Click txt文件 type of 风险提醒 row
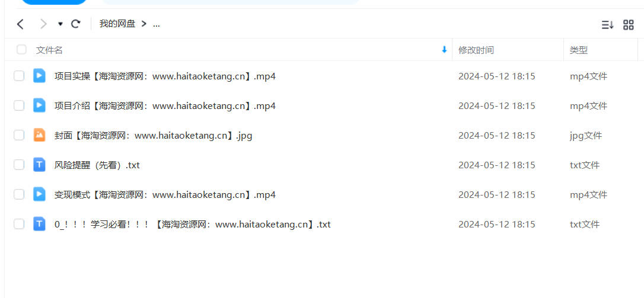This screenshot has height=298, width=644. [585, 165]
